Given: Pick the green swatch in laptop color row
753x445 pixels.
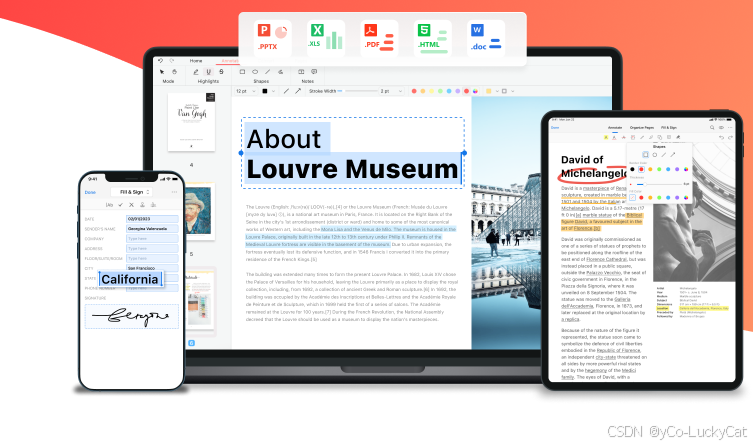Looking at the screenshot, I should (440, 91).
